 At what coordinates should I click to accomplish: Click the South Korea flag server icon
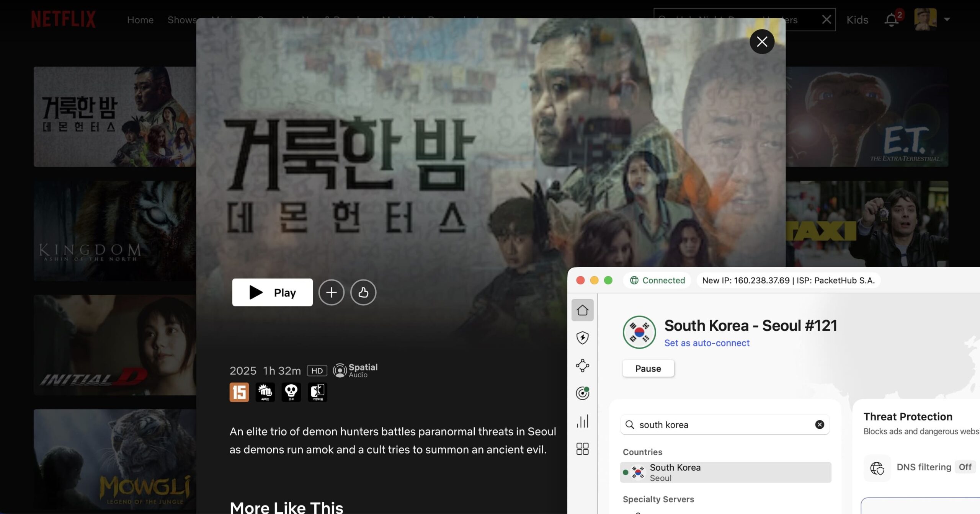tap(639, 331)
